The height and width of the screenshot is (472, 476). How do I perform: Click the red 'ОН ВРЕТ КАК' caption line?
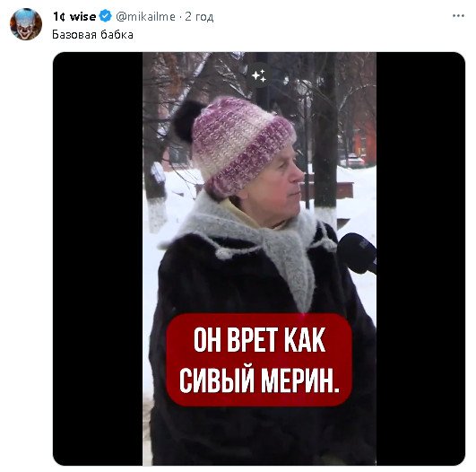pos(259,339)
